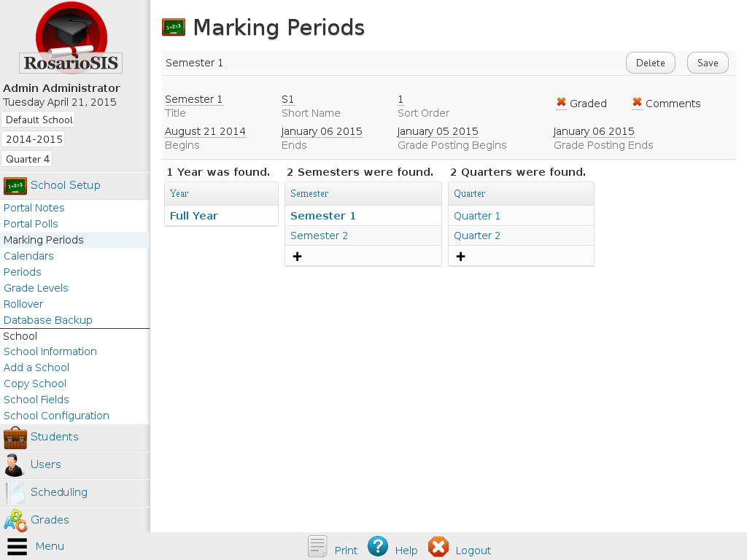Click the School Setup chalkboard icon
The width and height of the screenshot is (747, 560).
(15, 185)
